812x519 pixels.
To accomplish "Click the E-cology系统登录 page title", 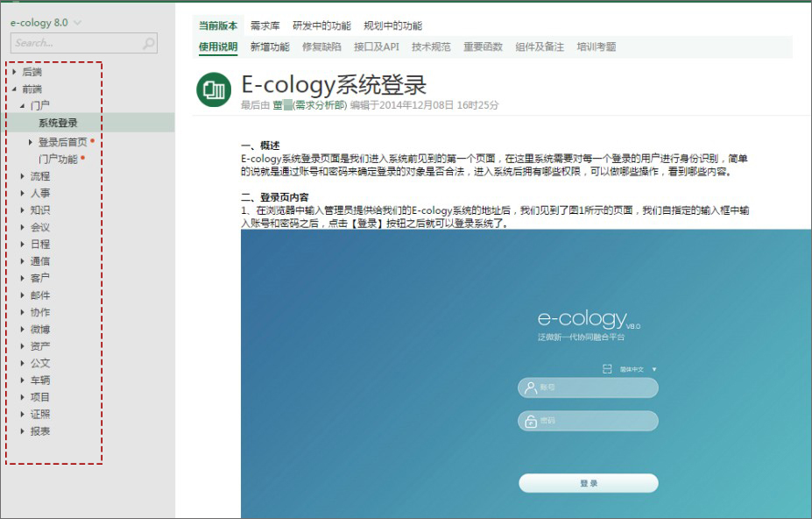I will 334,84.
